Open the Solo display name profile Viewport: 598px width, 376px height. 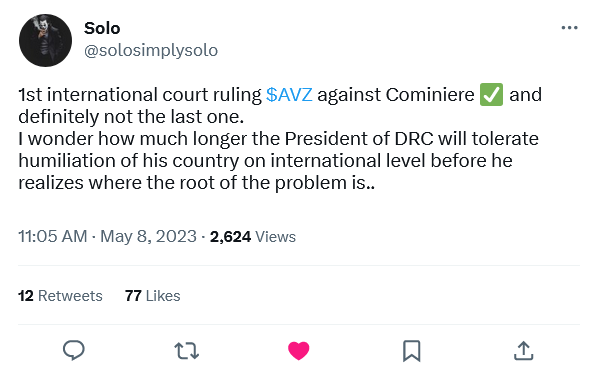click(102, 28)
